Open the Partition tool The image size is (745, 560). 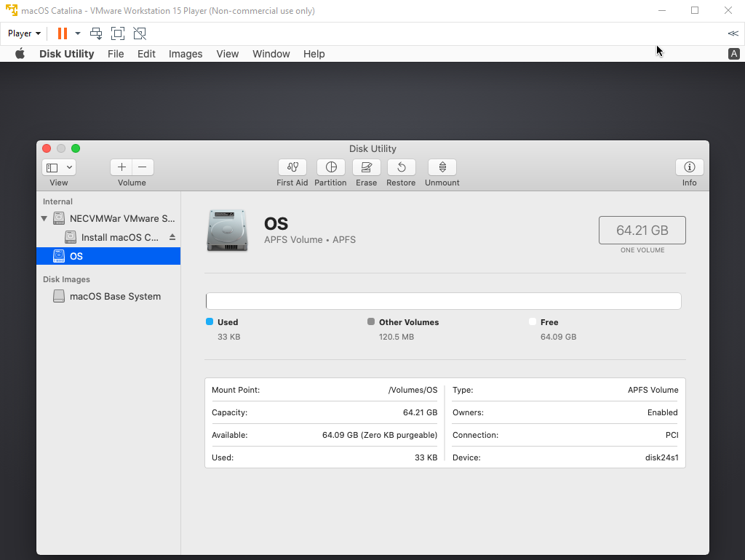(x=331, y=167)
